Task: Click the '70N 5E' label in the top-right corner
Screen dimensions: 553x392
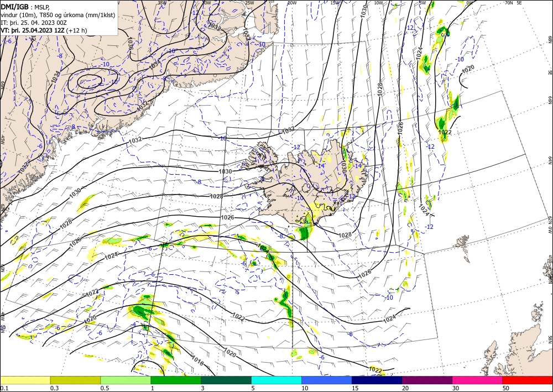Action: 513,3
